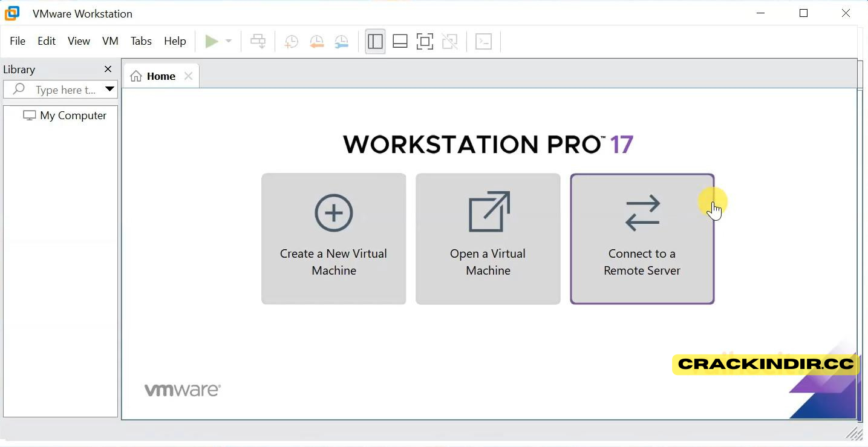The height and width of the screenshot is (447, 868).
Task: Open the Snapshot Manager wrench icon
Action: click(342, 41)
